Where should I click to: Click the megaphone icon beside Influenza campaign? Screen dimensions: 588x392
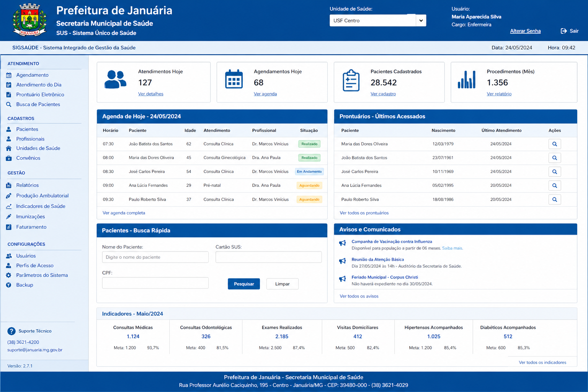click(x=343, y=243)
